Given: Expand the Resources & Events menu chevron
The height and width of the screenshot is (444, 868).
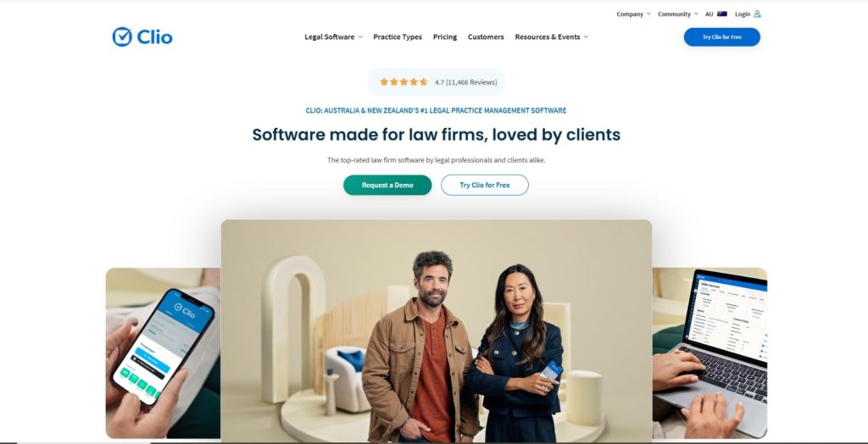Looking at the screenshot, I should (x=586, y=37).
